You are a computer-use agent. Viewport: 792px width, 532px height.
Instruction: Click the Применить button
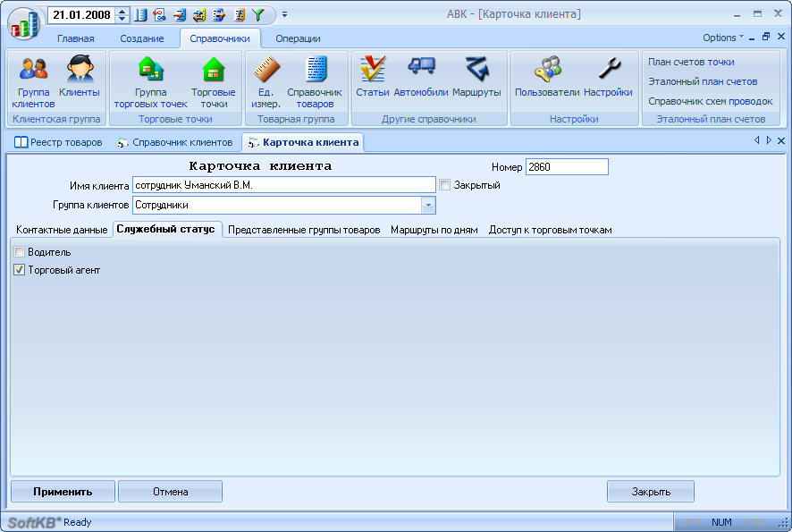(63, 492)
